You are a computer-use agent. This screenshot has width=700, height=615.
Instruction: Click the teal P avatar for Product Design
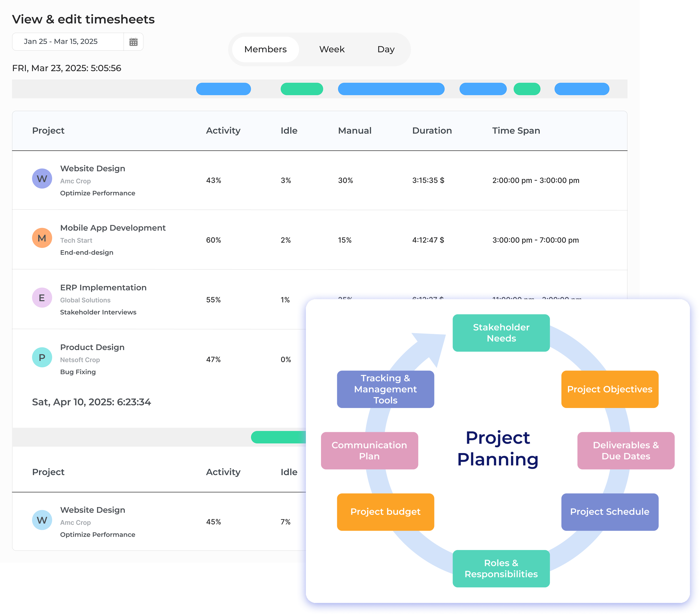pyautogui.click(x=42, y=357)
